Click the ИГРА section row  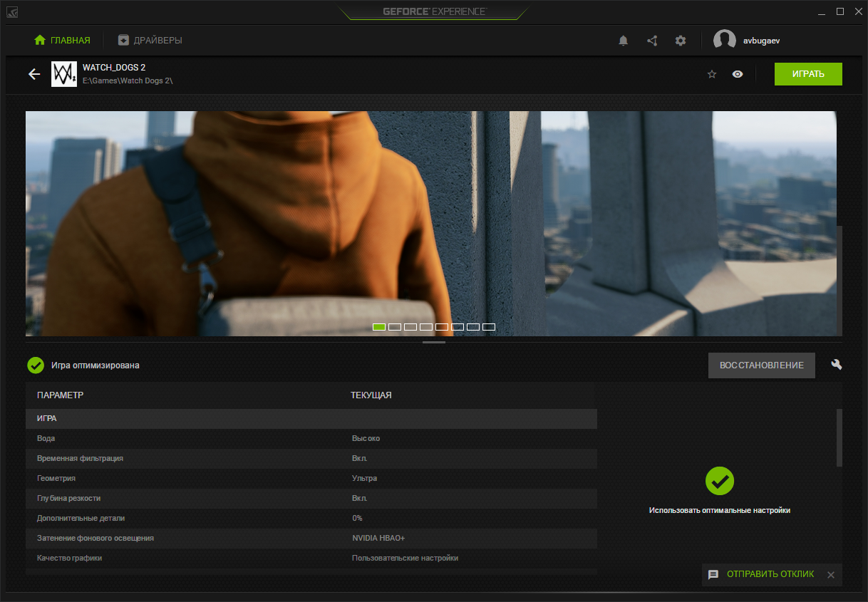click(311, 418)
